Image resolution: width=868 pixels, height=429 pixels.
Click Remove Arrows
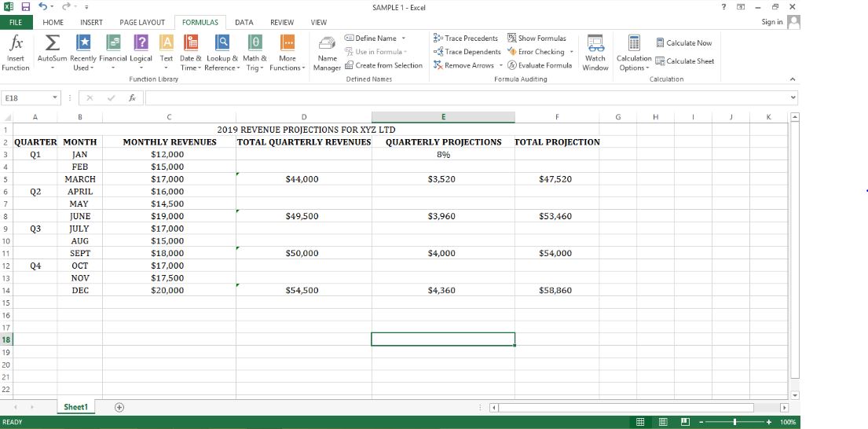[464, 65]
